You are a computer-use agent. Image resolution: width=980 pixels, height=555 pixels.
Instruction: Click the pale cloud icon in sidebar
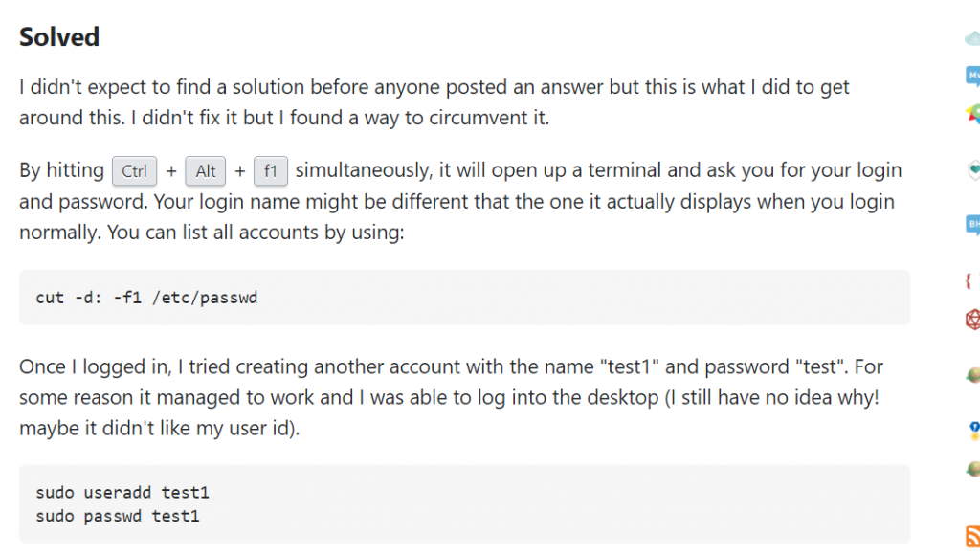972,38
